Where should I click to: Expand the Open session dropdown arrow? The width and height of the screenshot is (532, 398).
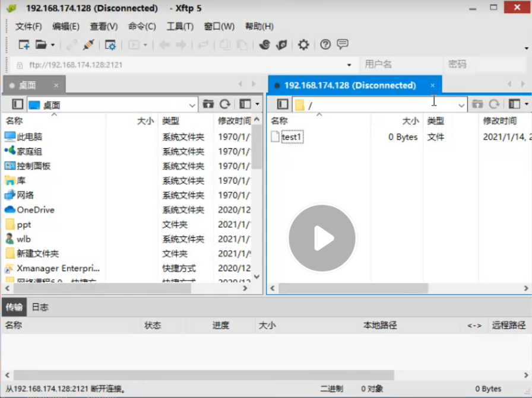[x=53, y=44]
